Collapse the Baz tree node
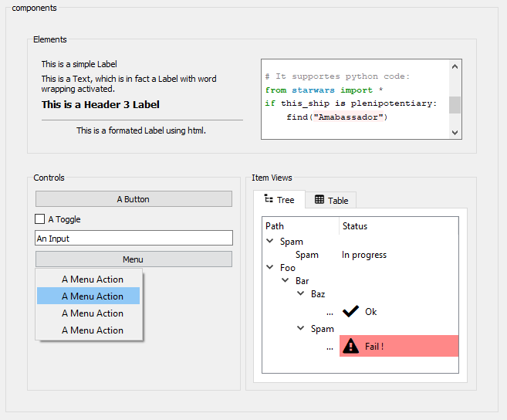Viewport: 507px width, 420px height. 301,294
